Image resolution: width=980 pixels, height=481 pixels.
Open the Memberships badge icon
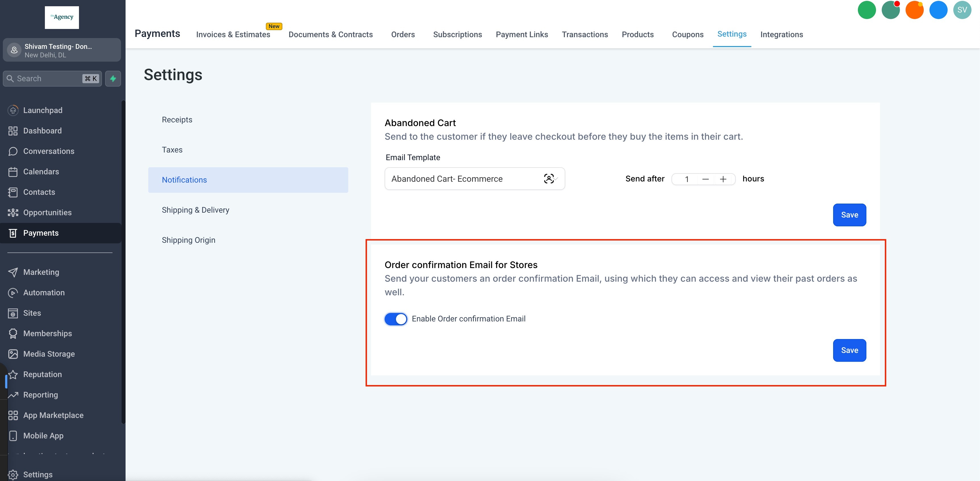(13, 333)
